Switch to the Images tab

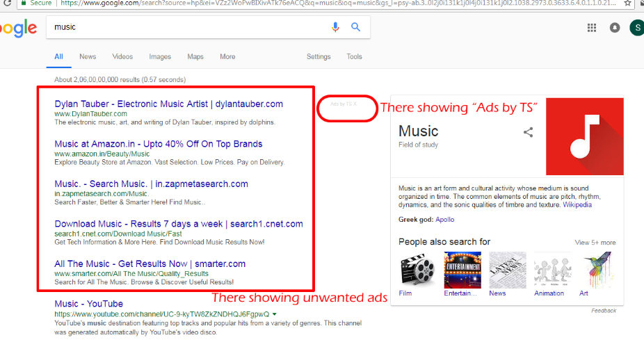(x=160, y=57)
